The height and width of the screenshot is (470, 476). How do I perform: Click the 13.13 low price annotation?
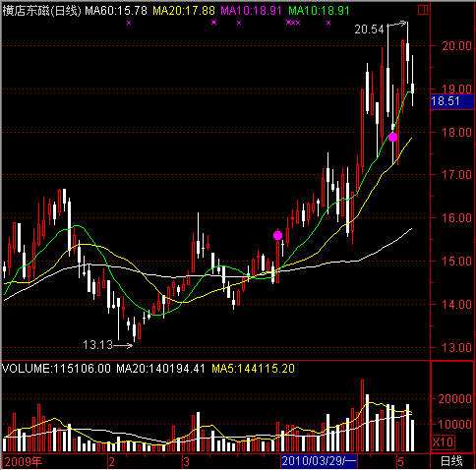point(97,345)
